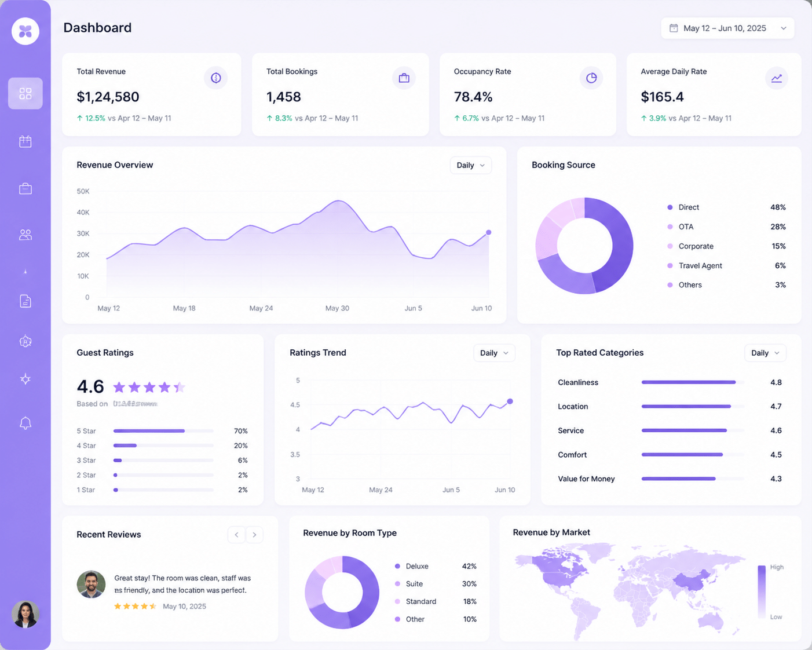Click the 4.6 guest rating score
The width and height of the screenshot is (812, 650).
(90, 386)
